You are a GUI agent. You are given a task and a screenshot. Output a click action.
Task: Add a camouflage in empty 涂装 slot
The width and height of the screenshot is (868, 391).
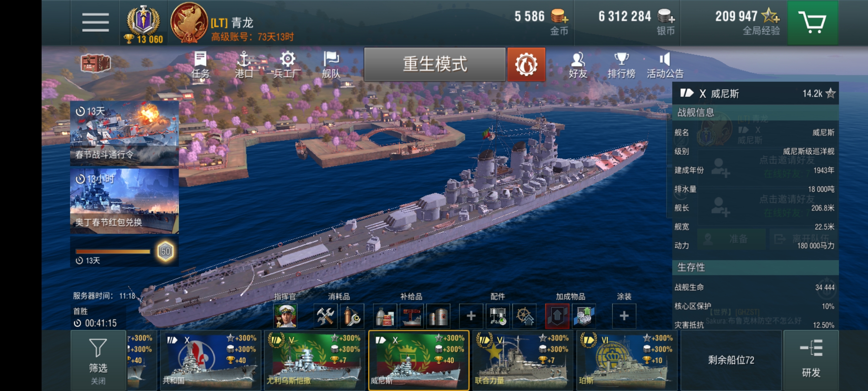pos(624,316)
